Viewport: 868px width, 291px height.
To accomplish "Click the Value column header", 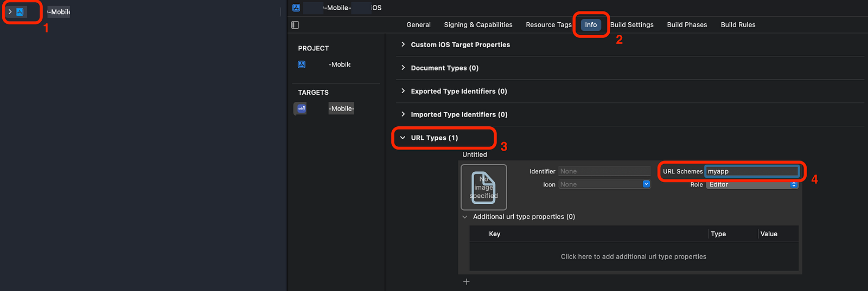I will pyautogui.click(x=769, y=234).
